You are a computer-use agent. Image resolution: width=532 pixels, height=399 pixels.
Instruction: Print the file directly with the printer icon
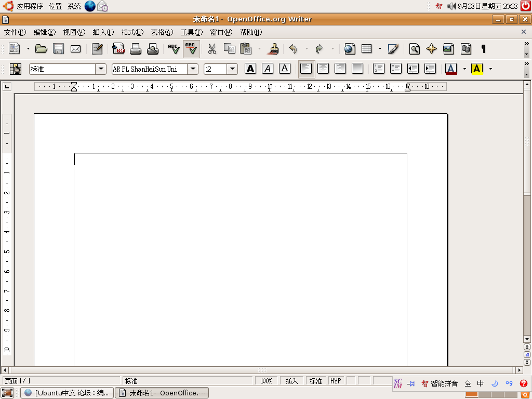click(136, 49)
